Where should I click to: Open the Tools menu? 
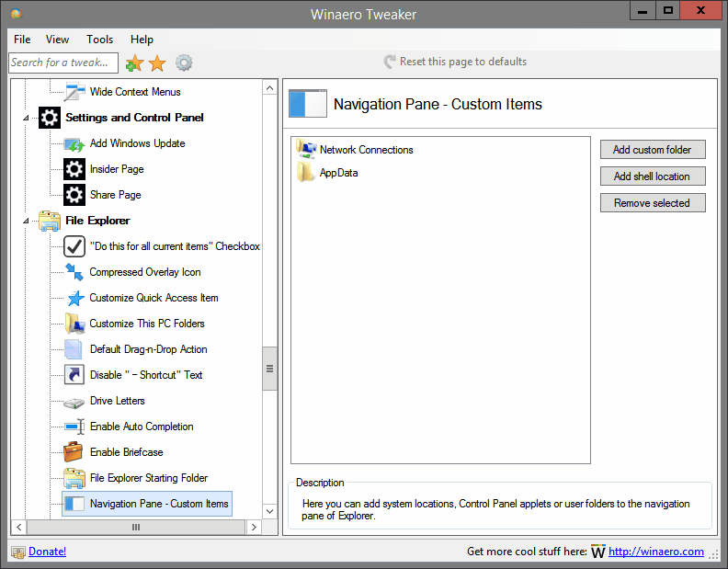(x=100, y=40)
